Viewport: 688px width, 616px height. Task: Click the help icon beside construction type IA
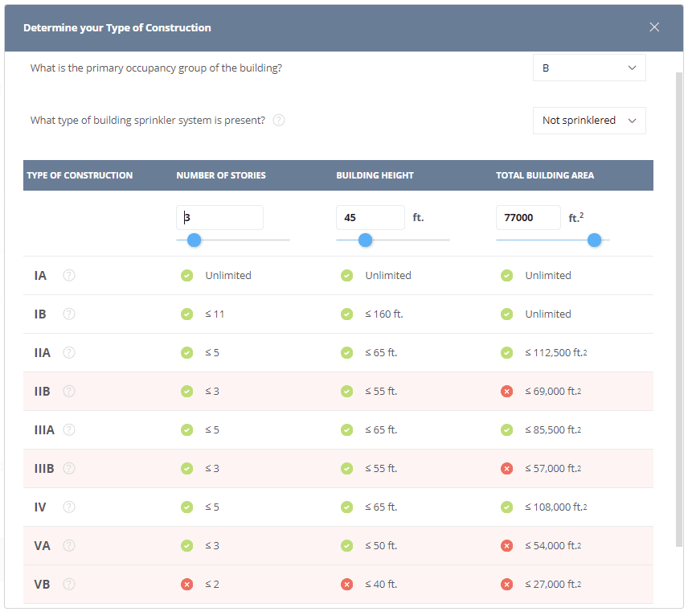[x=69, y=275]
